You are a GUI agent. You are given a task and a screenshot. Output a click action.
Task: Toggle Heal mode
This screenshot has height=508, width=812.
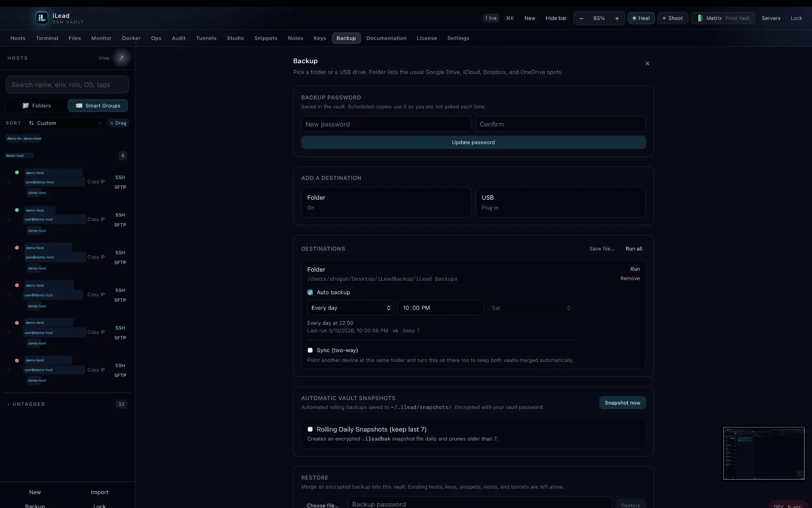pyautogui.click(x=641, y=18)
